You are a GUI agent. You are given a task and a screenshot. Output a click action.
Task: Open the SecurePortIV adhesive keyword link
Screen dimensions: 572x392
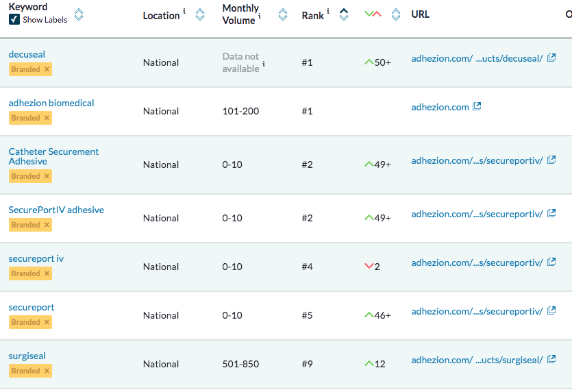(56, 210)
